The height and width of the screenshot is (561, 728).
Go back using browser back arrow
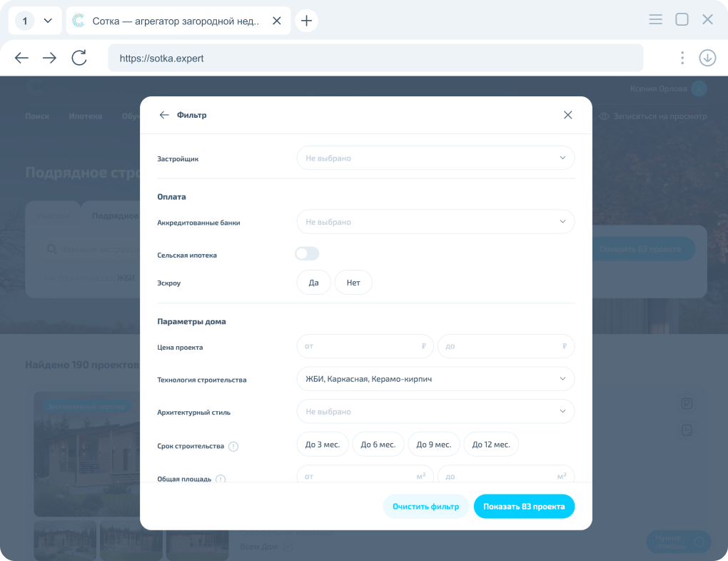tap(21, 58)
